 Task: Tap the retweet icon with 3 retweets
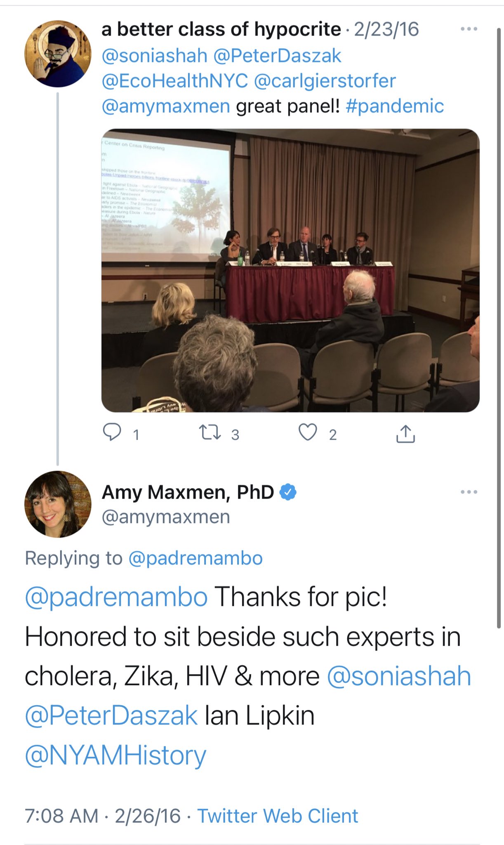[x=210, y=433]
